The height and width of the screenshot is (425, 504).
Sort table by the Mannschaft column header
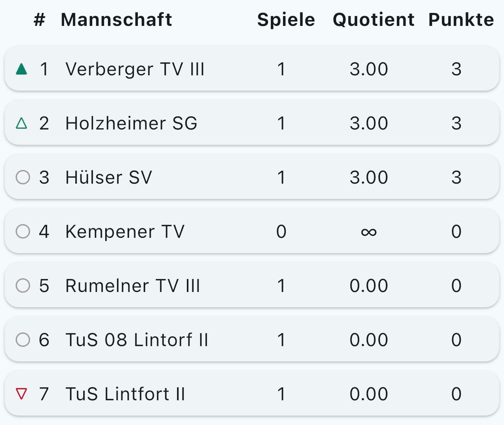[x=117, y=20]
